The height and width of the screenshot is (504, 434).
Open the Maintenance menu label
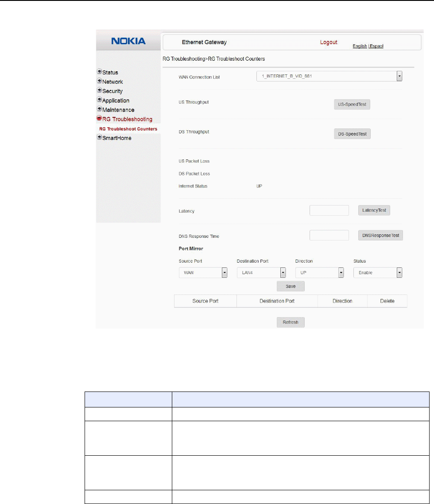pos(118,109)
